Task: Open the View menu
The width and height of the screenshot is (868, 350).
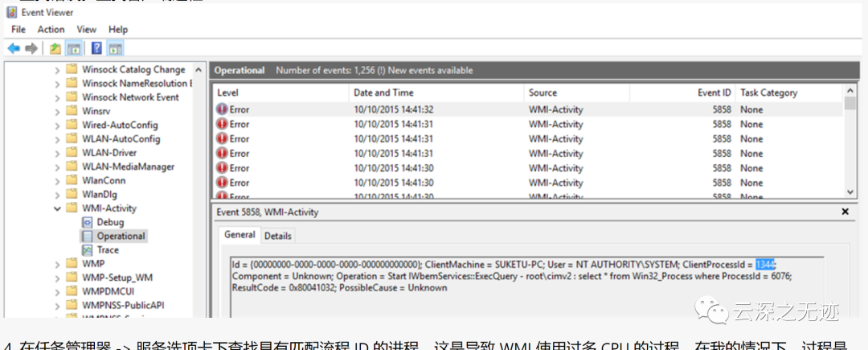Action: (x=86, y=29)
